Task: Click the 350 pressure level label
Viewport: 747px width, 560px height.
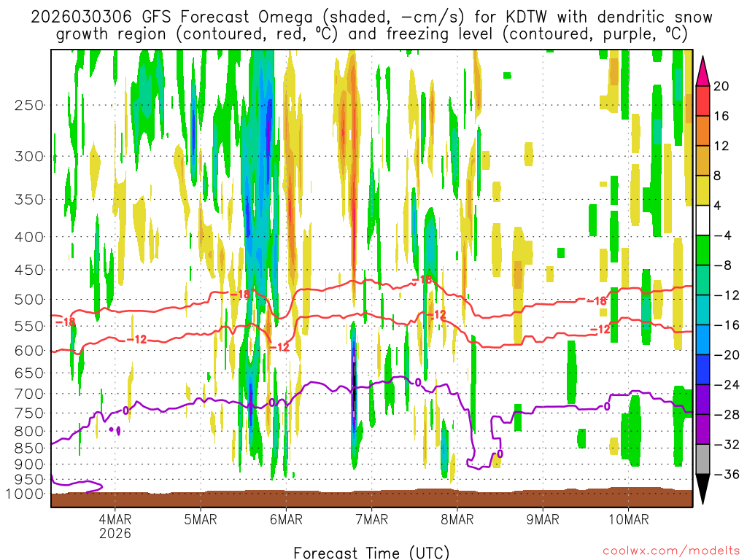Action: point(29,200)
